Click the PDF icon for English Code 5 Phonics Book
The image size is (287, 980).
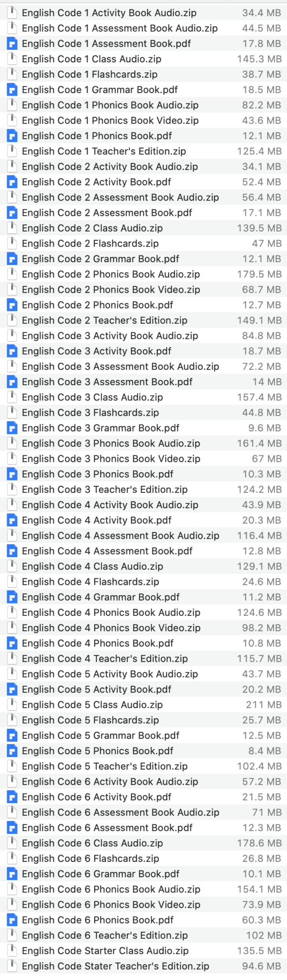pos(12,750)
